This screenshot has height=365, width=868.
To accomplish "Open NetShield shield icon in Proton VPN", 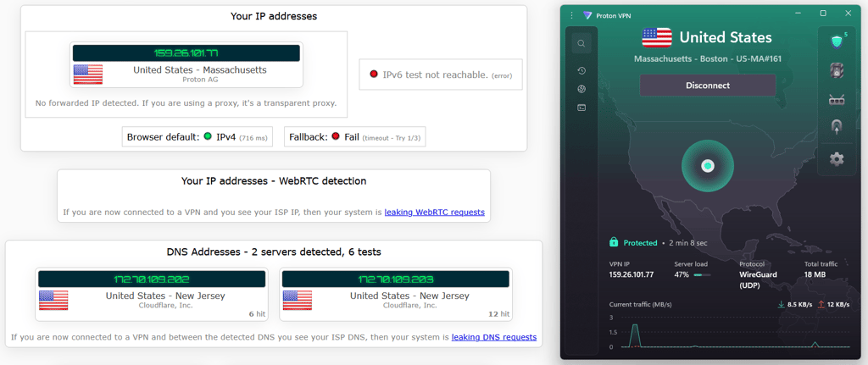I will click(x=837, y=42).
